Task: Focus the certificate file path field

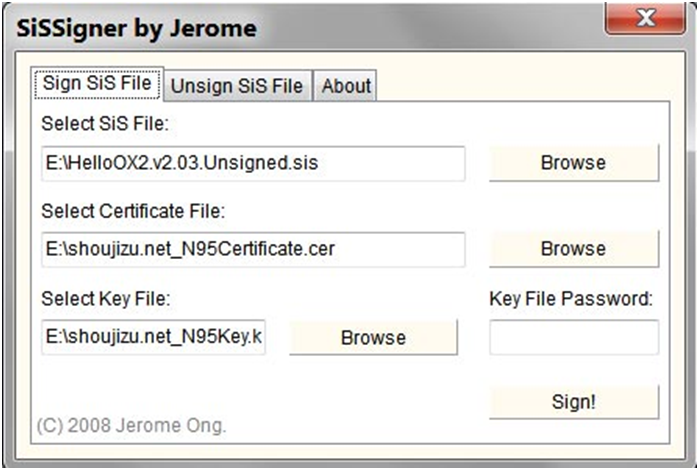Action: (x=253, y=249)
